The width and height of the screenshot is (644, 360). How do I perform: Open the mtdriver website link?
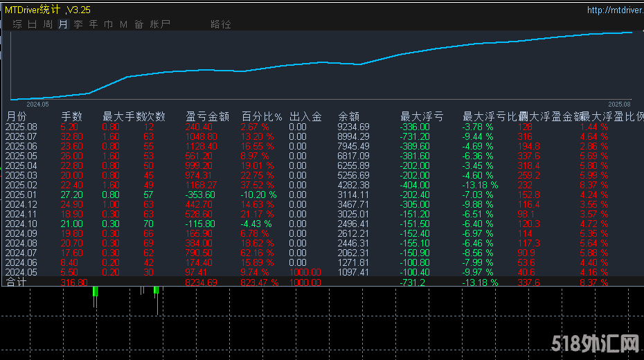pyautogui.click(x=614, y=10)
